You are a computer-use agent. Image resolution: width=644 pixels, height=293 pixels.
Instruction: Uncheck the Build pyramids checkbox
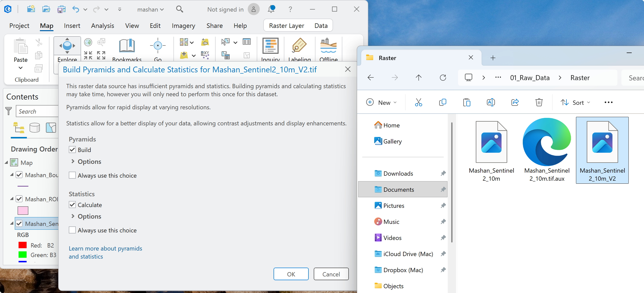(72, 150)
